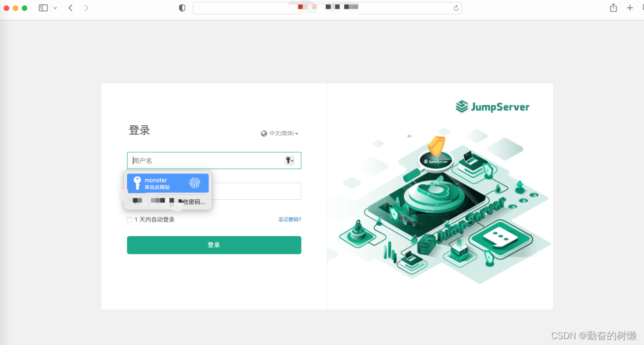Open the password key autofill menu
644x345 pixels.
click(289, 161)
